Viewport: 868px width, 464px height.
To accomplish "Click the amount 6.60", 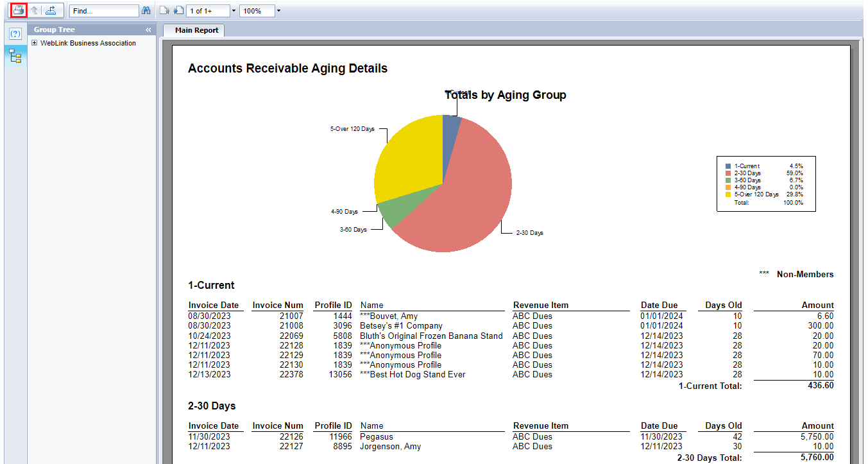I will tap(826, 316).
